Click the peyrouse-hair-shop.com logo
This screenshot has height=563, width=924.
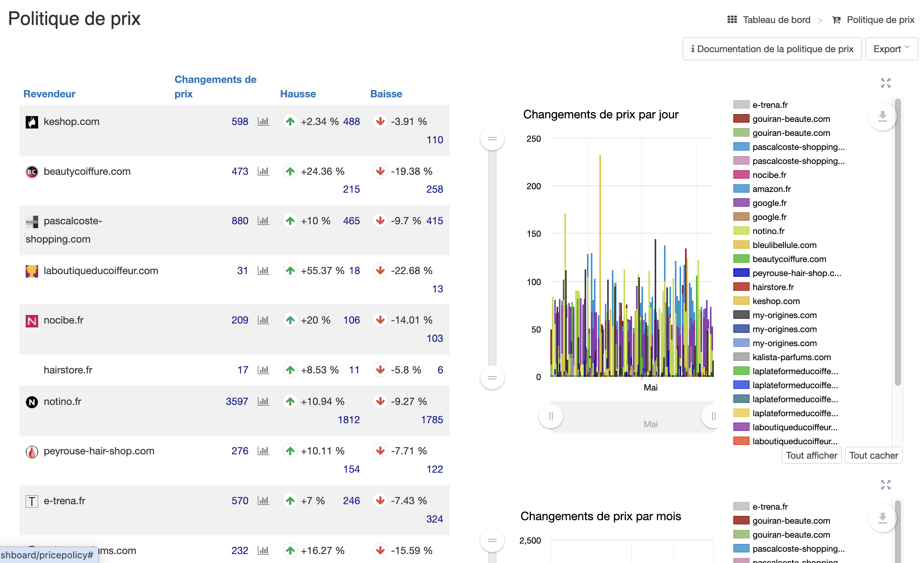tap(32, 452)
